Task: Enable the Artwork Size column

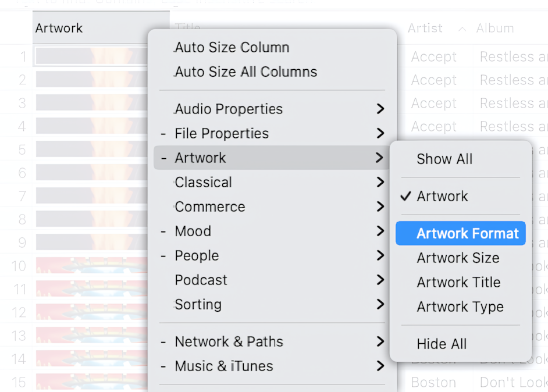Action: (458, 258)
